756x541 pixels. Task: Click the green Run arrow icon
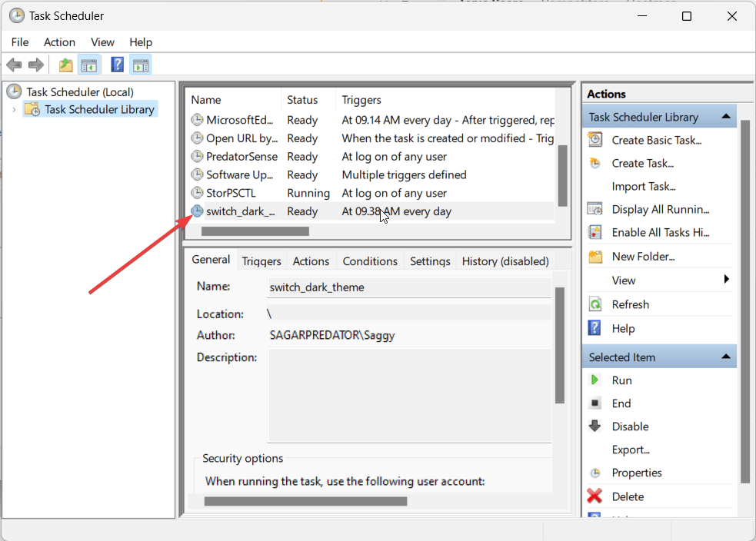tap(595, 380)
